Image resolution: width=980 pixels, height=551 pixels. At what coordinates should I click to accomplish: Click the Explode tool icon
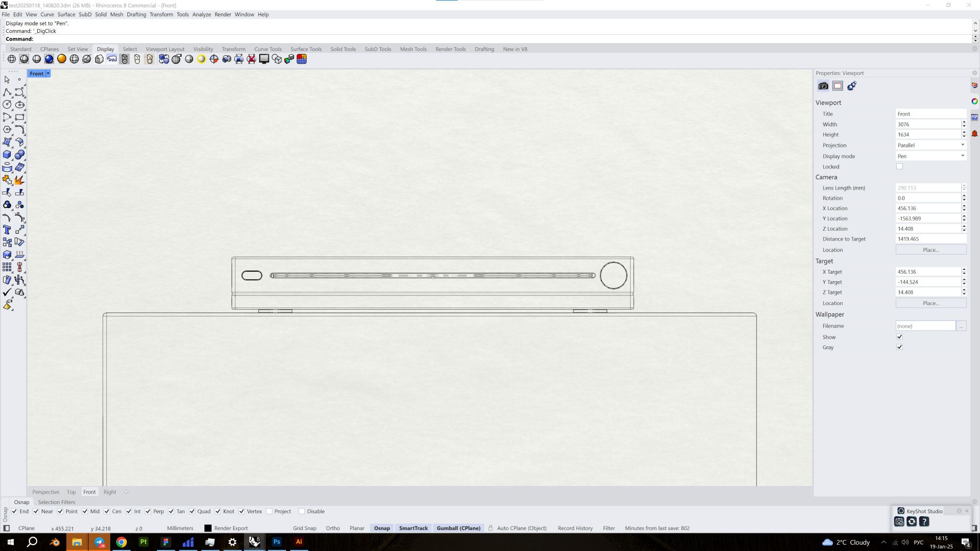pos(20,180)
